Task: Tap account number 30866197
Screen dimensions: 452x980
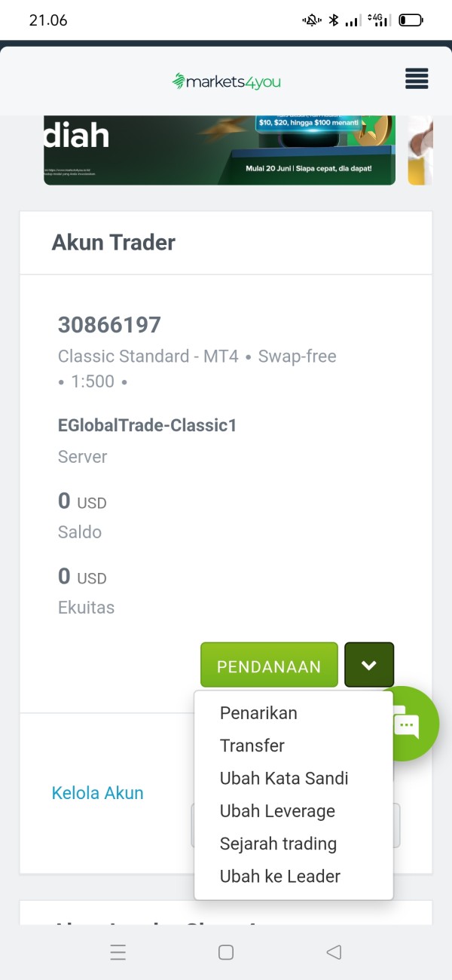Action: [109, 325]
